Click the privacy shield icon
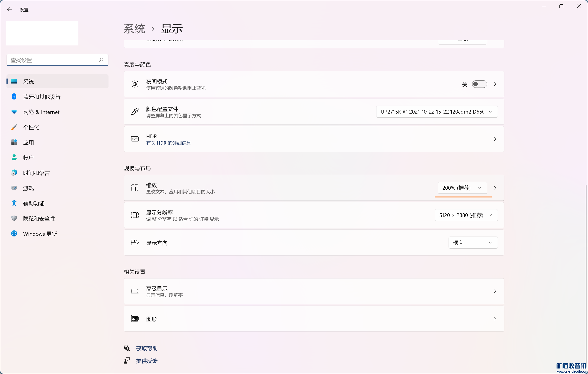The height and width of the screenshot is (374, 588). point(14,218)
